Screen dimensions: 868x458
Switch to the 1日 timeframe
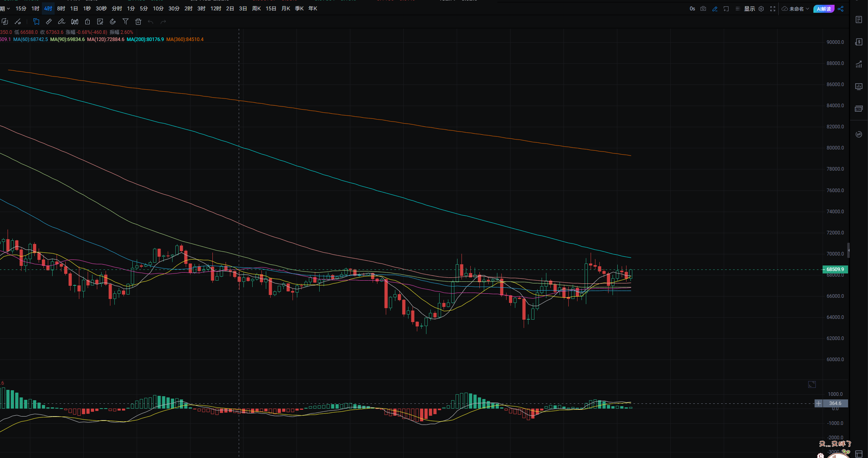74,8
